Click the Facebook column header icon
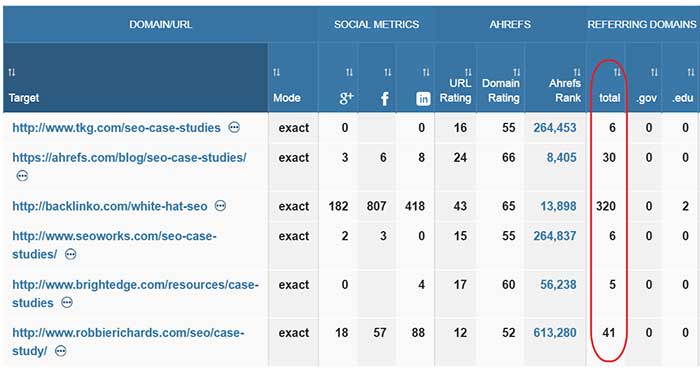The height and width of the screenshot is (371, 700). click(x=384, y=98)
